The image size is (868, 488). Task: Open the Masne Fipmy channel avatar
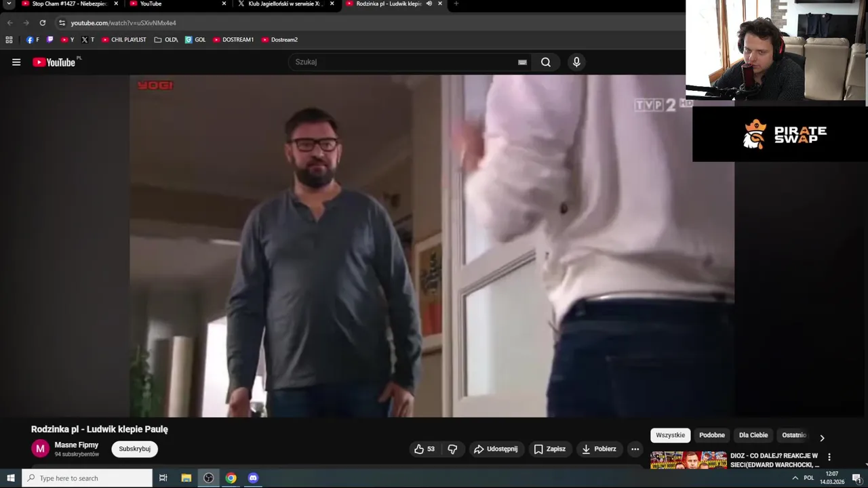click(40, 449)
